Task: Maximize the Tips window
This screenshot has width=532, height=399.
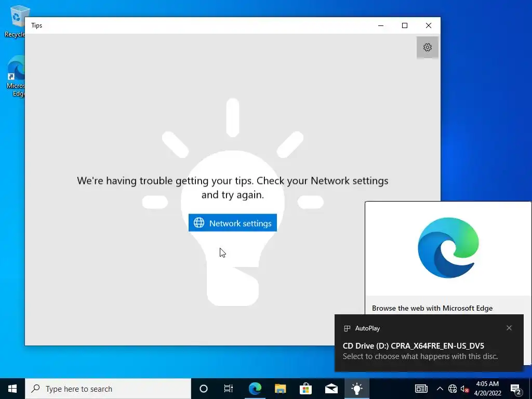Action: coord(404,25)
